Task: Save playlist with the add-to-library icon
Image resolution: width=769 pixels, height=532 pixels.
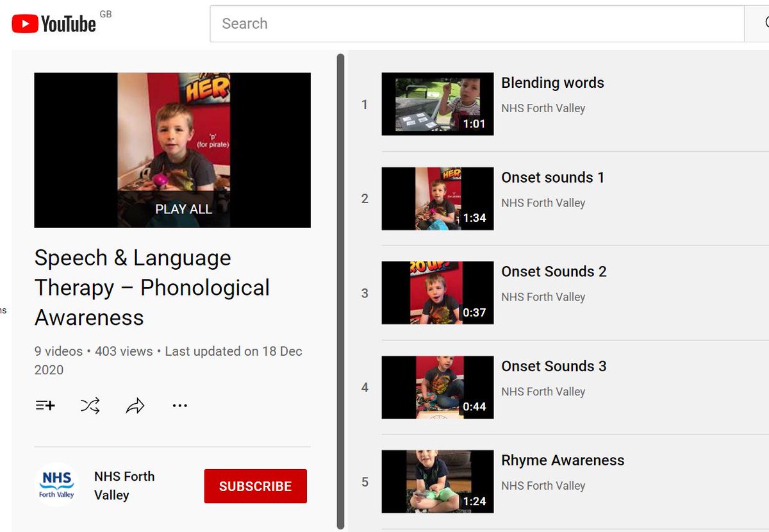Action: pyautogui.click(x=45, y=405)
